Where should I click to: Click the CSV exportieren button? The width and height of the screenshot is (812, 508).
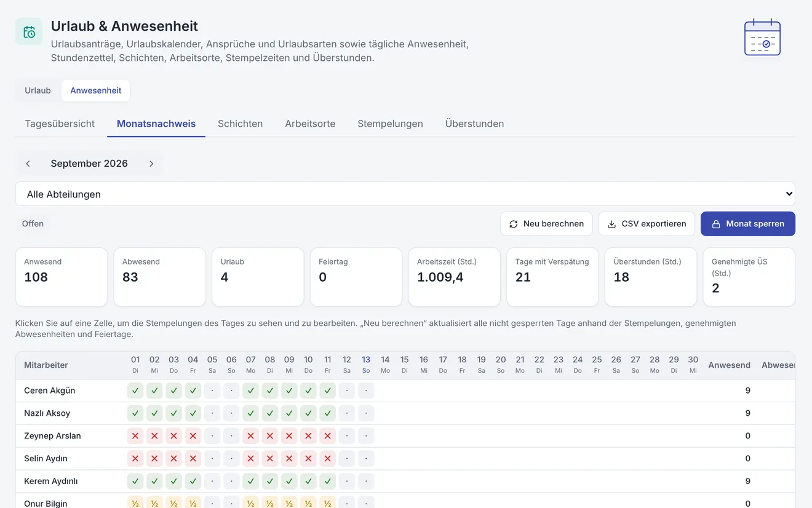647,224
